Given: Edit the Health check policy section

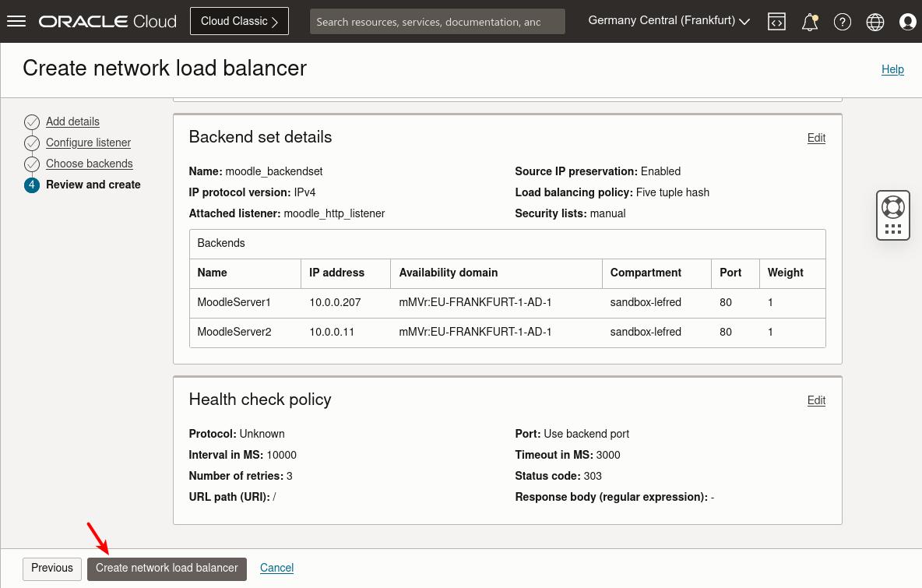Looking at the screenshot, I should (815, 400).
